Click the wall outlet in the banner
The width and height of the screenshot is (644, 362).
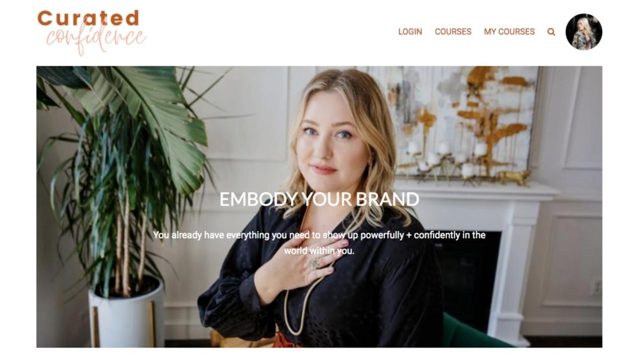point(597,287)
